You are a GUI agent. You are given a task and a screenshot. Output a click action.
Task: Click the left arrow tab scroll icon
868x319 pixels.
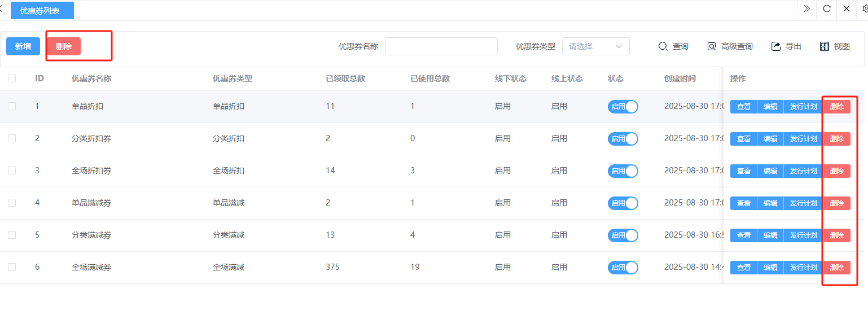[x=2, y=8]
